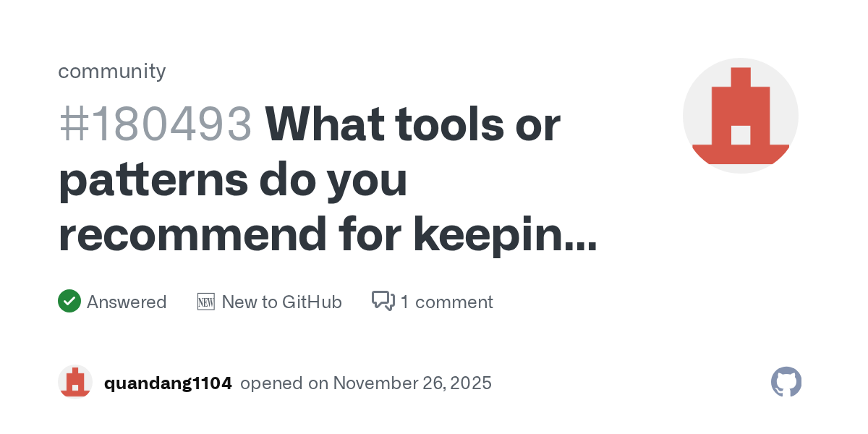Click the 'Answered' status label
Viewport: 868px width, 434px height.
tap(127, 302)
